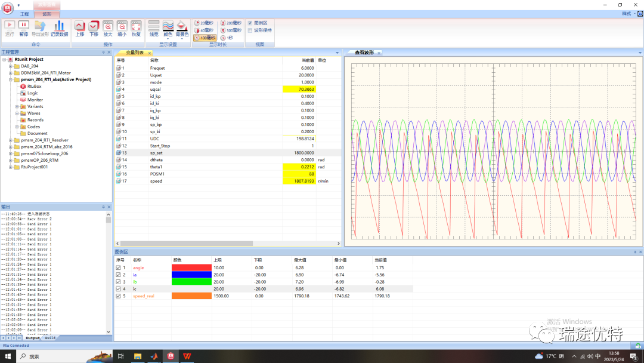Open the 颜色 color dropdown
Image resolution: width=644 pixels, height=363 pixels.
(168, 27)
